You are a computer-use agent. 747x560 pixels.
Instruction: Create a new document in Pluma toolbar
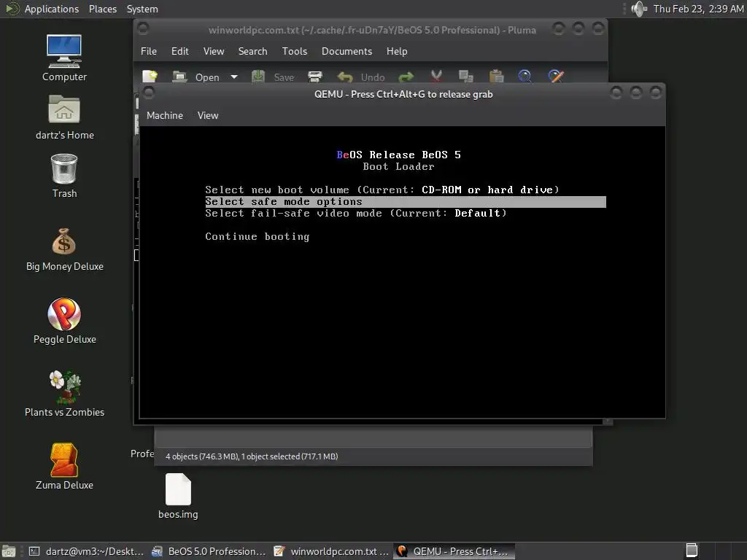pos(150,77)
